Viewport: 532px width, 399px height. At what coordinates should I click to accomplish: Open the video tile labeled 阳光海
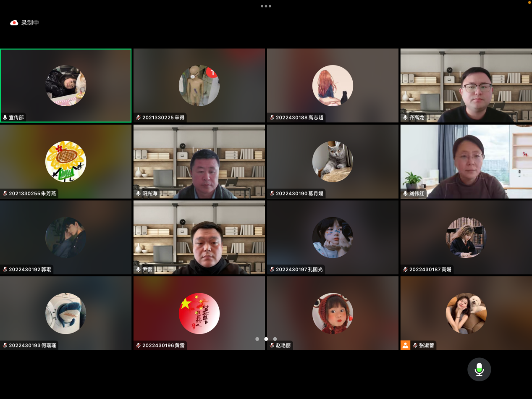(199, 161)
